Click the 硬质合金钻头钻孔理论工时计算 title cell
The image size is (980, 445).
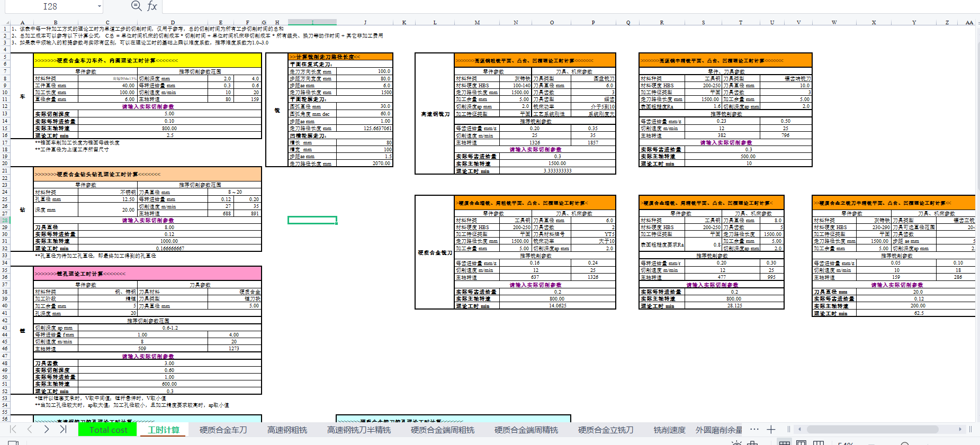tap(147, 174)
